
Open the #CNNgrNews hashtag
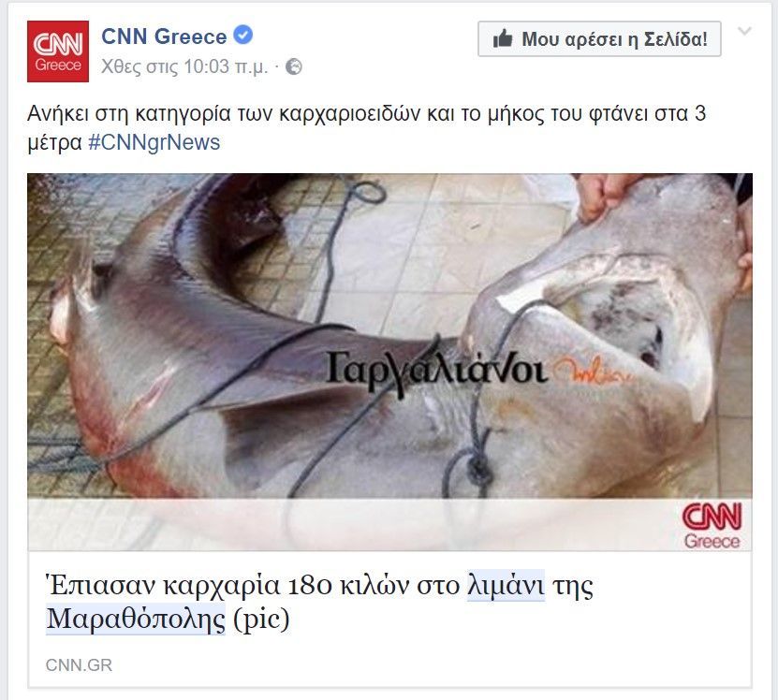(x=154, y=142)
